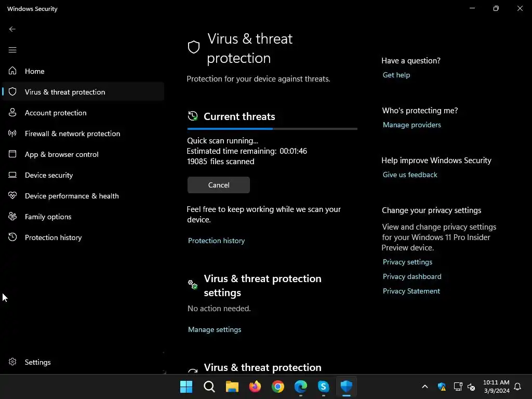
Task: Select Firewall & network protection item
Action: tap(83, 134)
